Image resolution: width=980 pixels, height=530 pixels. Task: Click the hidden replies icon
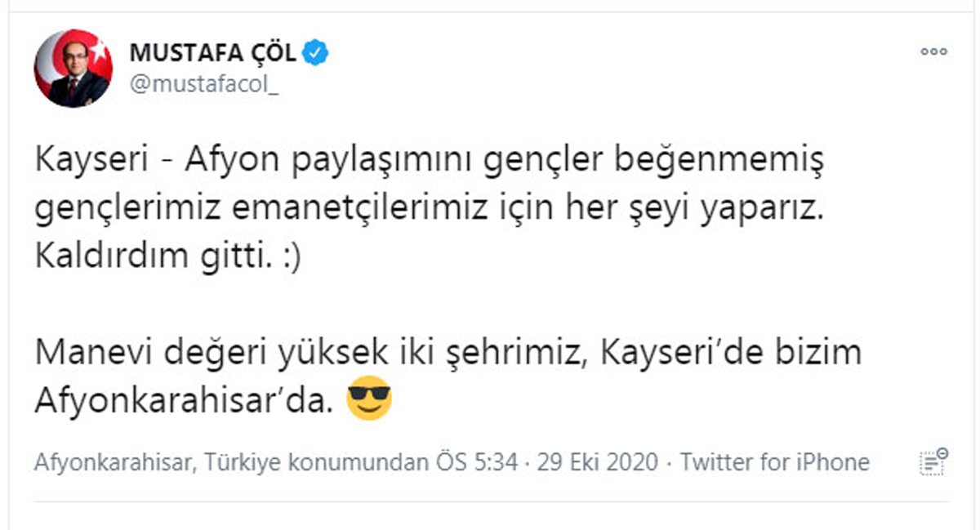[x=933, y=461]
